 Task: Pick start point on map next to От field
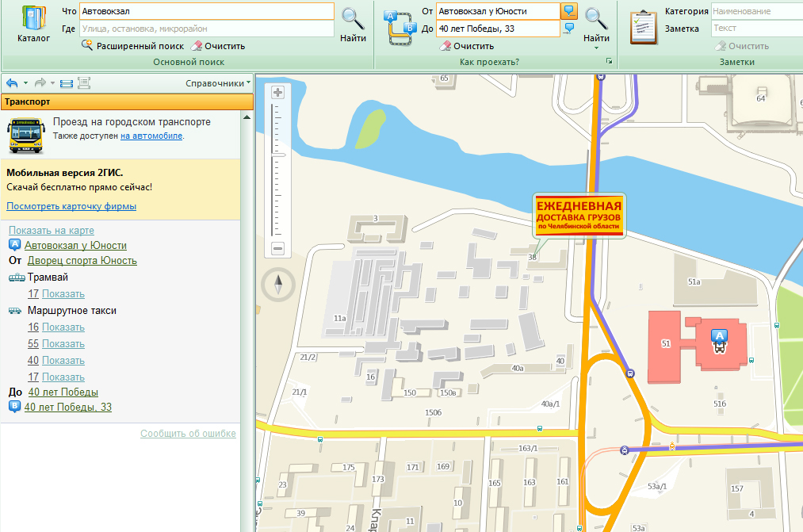[x=569, y=11]
